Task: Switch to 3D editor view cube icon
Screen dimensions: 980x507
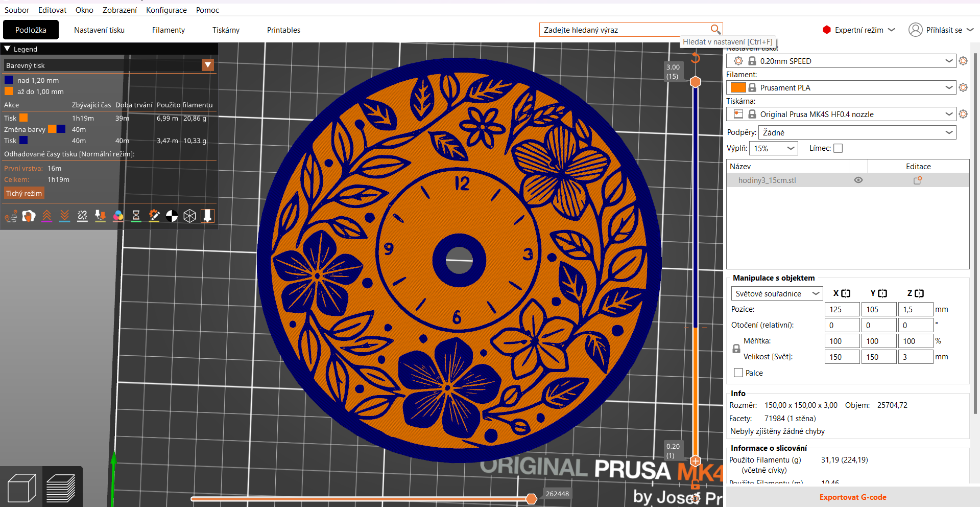Action: [21, 487]
